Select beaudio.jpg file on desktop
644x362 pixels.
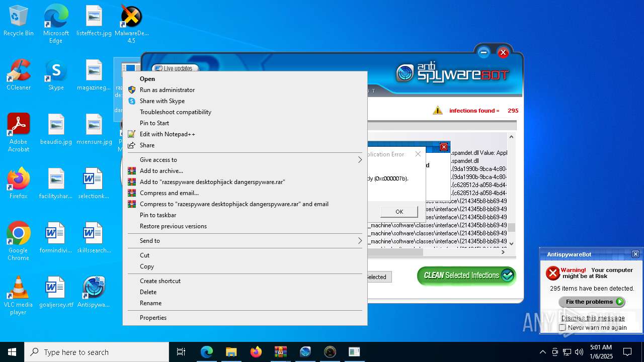click(56, 130)
